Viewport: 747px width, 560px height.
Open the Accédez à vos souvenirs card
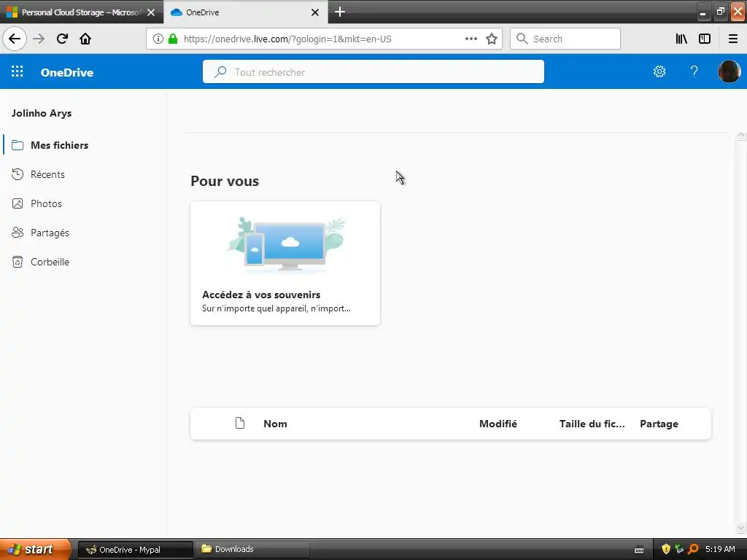[285, 262]
